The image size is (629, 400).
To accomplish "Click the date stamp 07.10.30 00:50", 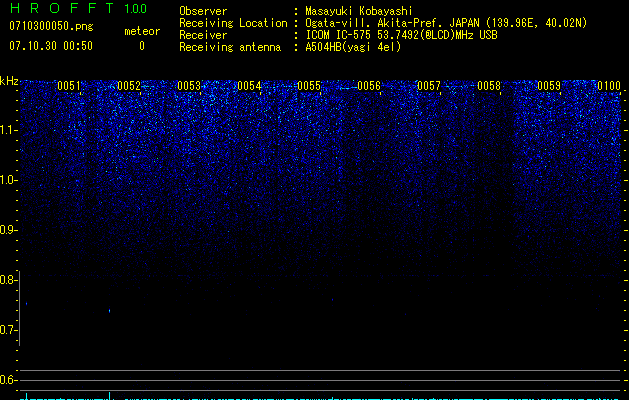I will tap(51, 46).
